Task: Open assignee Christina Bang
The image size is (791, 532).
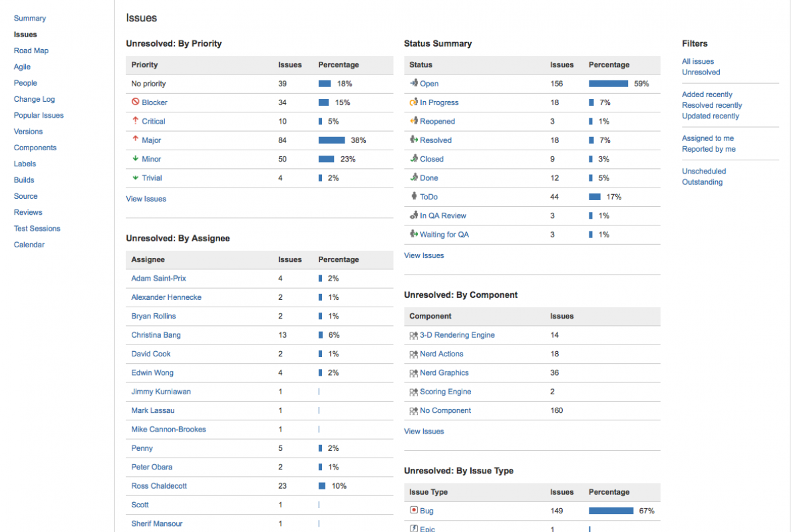Action: [156, 335]
